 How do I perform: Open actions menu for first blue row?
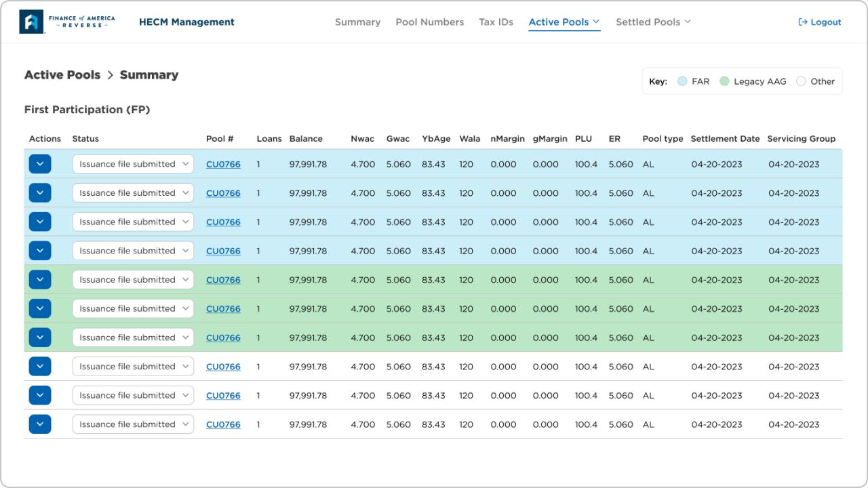point(40,164)
